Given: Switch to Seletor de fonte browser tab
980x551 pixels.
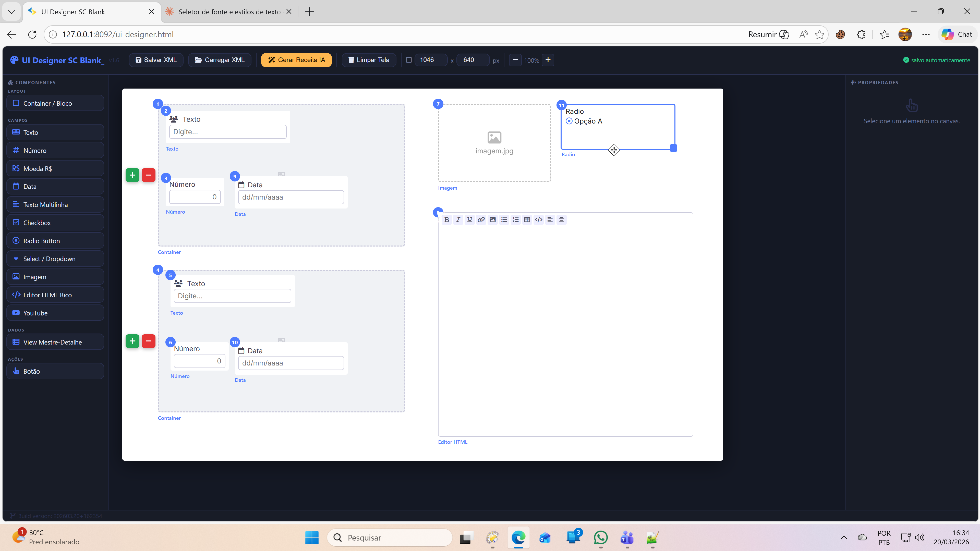Looking at the screenshot, I should (x=229, y=12).
